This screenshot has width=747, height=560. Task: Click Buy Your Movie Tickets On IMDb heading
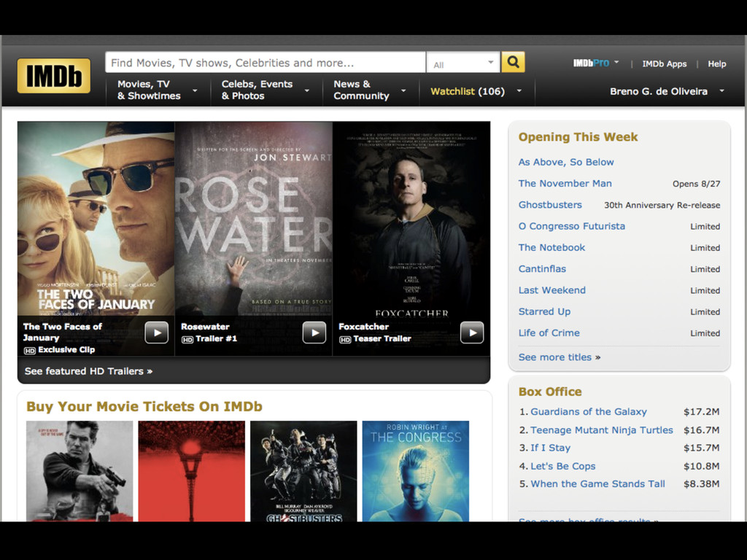pyautogui.click(x=144, y=406)
